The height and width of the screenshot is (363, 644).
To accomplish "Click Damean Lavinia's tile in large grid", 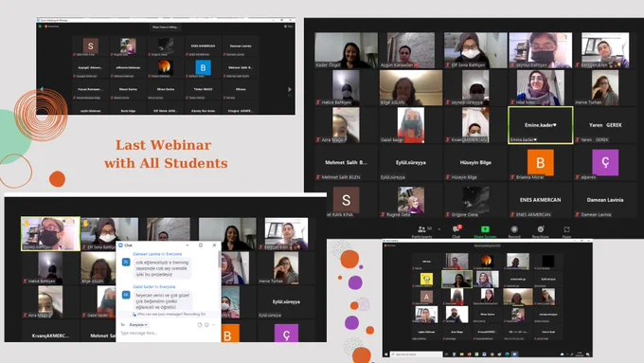I will pos(605,200).
